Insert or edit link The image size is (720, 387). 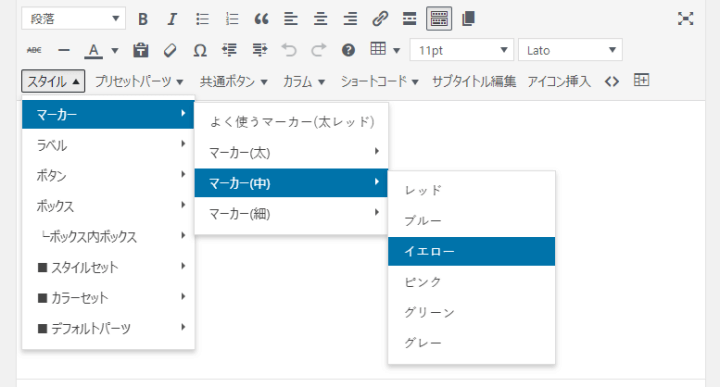[x=380, y=19]
